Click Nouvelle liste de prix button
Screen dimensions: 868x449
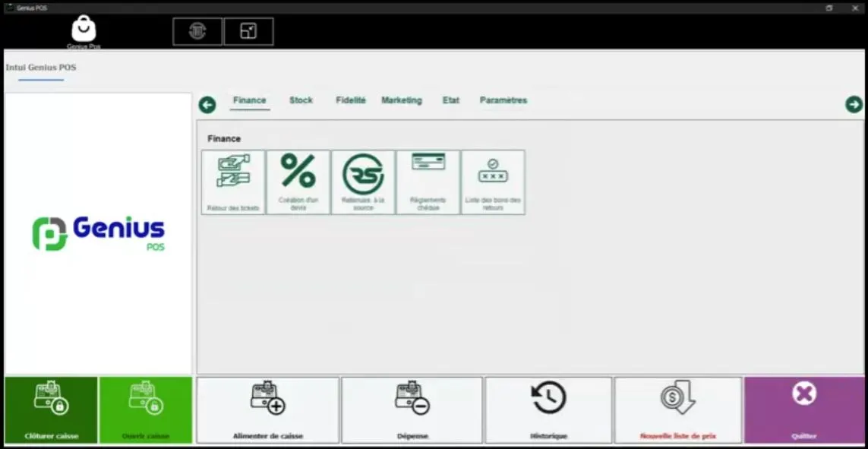(678, 410)
